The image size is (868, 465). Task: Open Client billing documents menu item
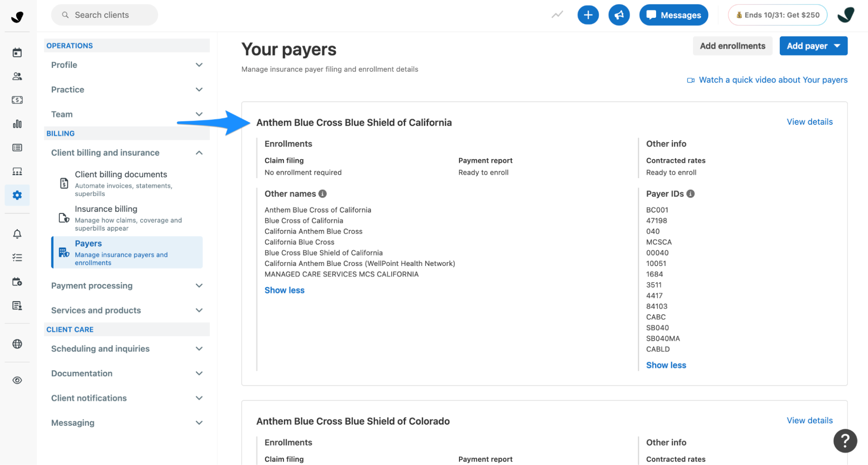coord(127,183)
